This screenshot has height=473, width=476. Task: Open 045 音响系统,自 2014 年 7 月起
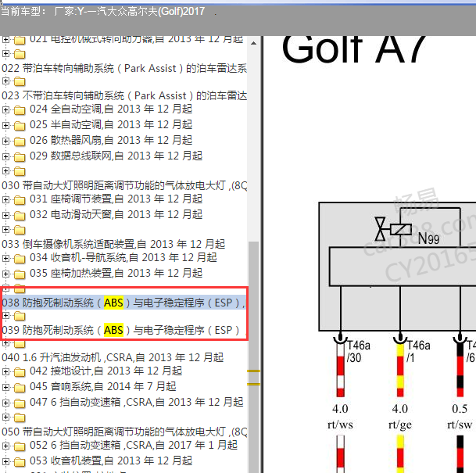103,386
